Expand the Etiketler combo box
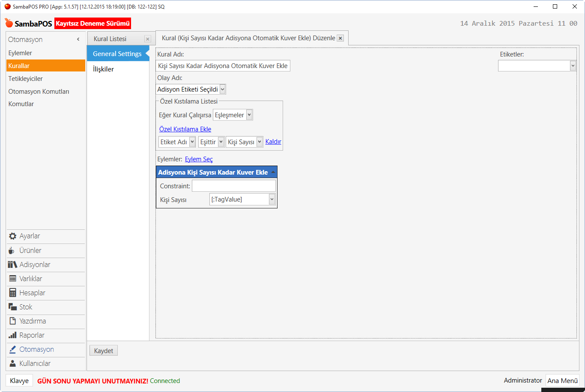This screenshot has height=392, width=585. tap(573, 65)
